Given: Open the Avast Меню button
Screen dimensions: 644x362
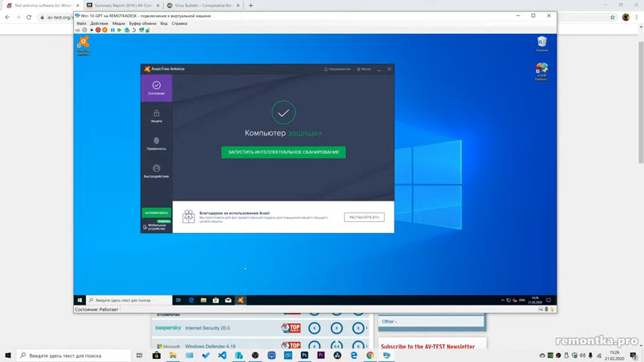Looking at the screenshot, I should pyautogui.click(x=364, y=69).
